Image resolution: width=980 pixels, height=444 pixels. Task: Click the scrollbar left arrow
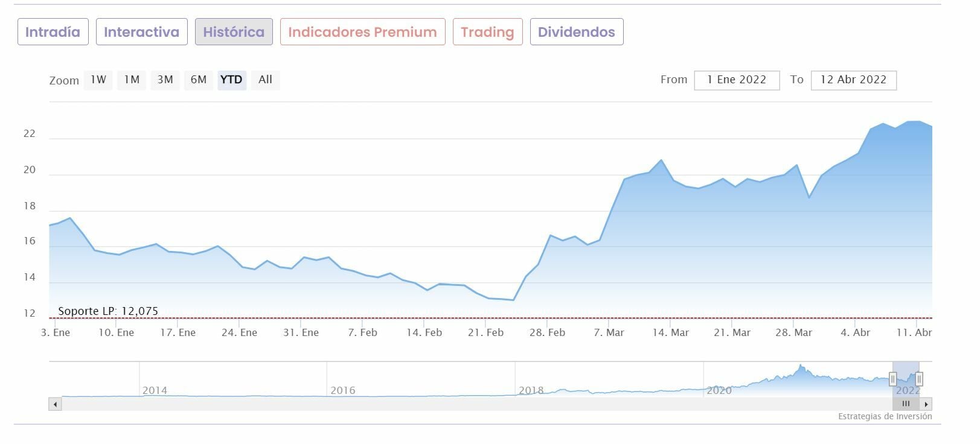coord(55,404)
